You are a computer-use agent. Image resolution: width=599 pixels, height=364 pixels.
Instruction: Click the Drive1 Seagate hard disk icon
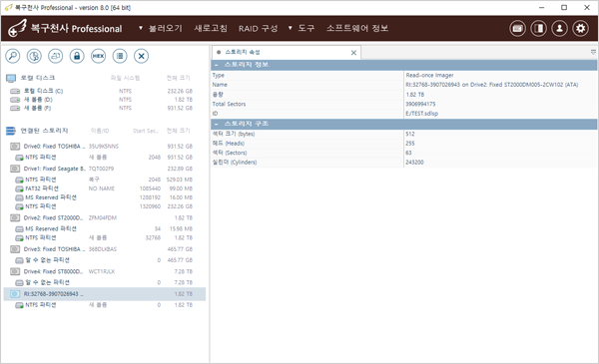(15, 169)
